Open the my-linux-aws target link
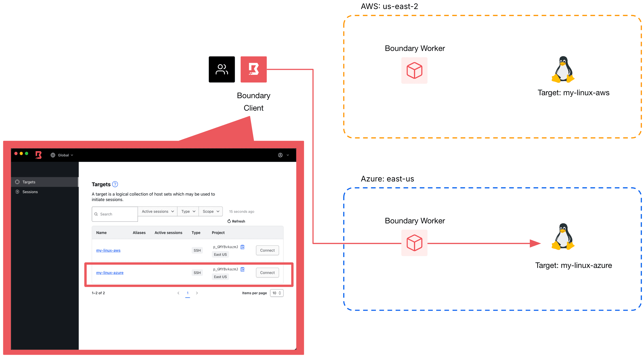This screenshot has height=356, width=644. [x=108, y=250]
